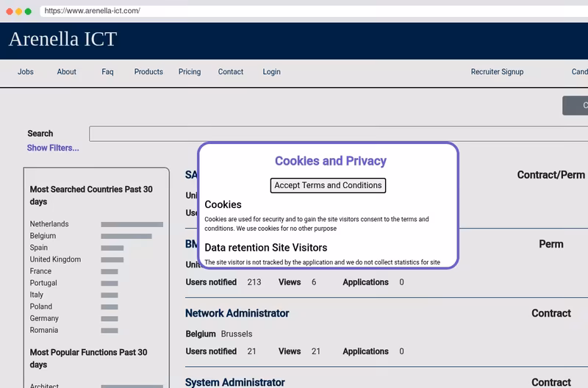The image size is (588, 388).
Task: Click the Belgium bar in chart
Action: coord(126,236)
